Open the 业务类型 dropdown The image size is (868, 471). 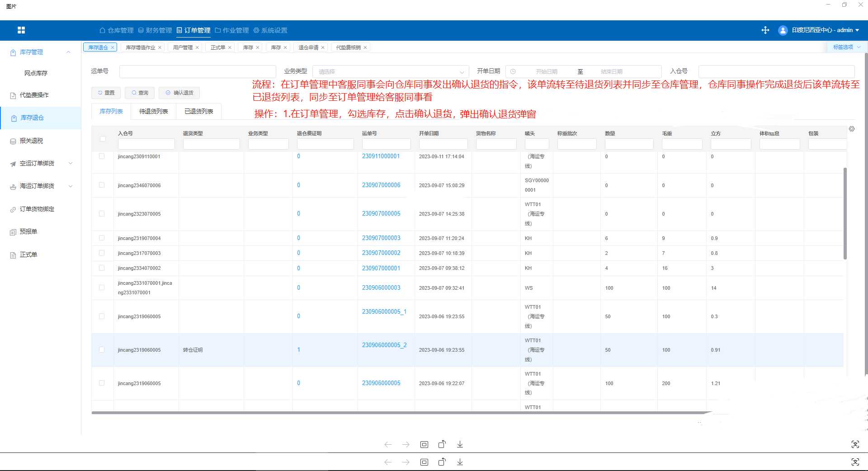[x=391, y=71]
